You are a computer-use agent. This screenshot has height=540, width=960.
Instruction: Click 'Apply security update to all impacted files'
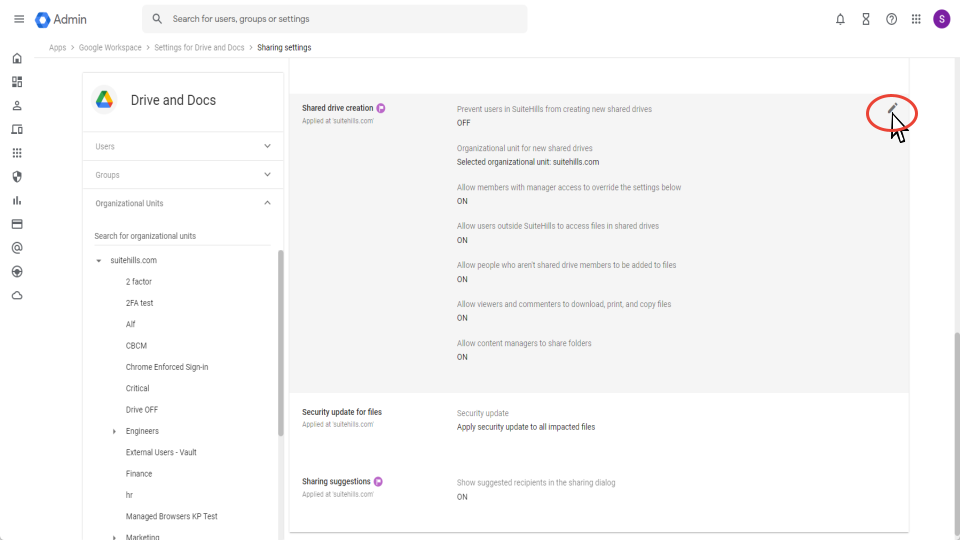(x=526, y=427)
